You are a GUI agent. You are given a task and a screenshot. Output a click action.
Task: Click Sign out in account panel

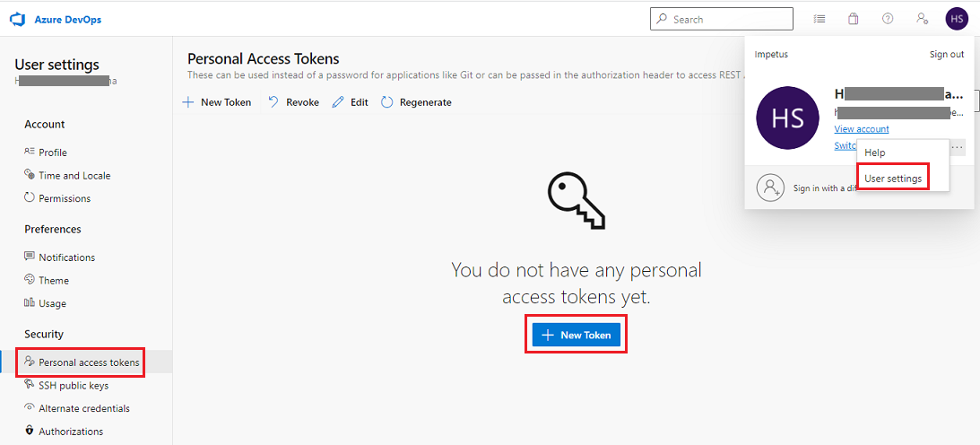(946, 55)
